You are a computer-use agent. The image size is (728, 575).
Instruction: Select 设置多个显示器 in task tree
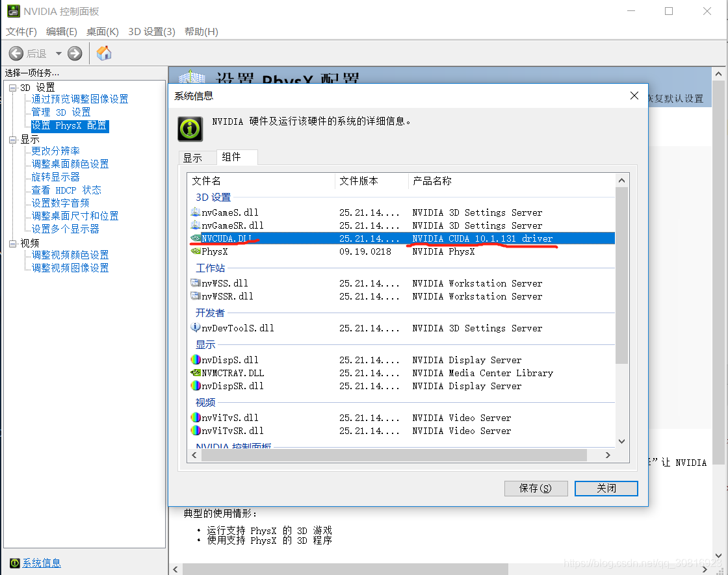65,229
